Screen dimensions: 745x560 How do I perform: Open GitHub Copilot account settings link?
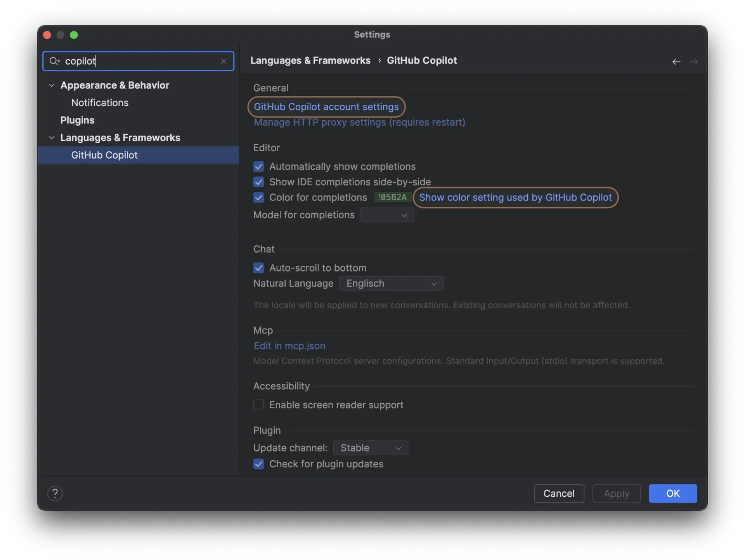[326, 107]
